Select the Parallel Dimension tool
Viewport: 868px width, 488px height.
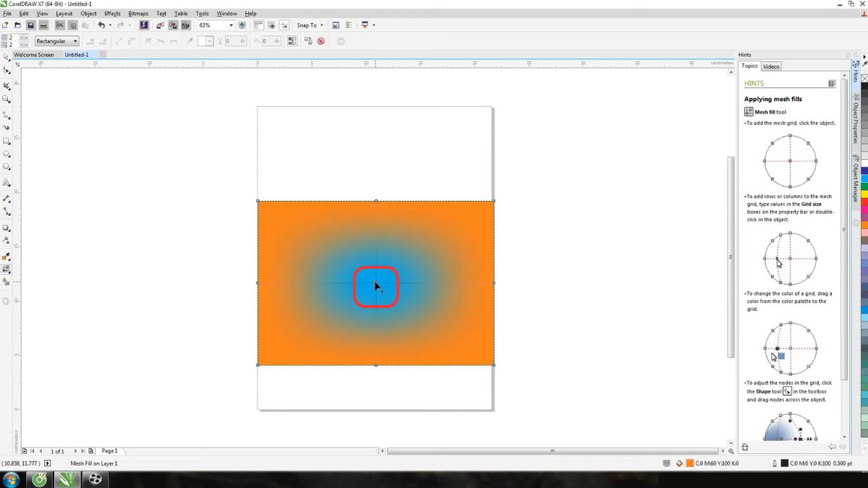[7, 198]
